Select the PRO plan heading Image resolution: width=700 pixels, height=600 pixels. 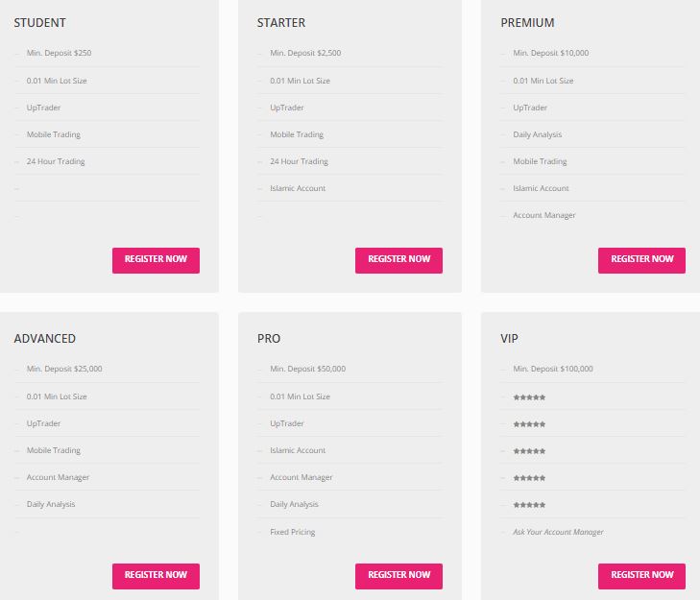tap(269, 338)
